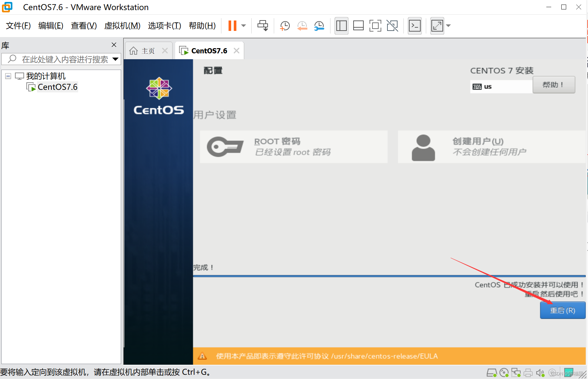Click the user silhouette icon beside 创建用户
This screenshot has width=588, height=379.
423,148
